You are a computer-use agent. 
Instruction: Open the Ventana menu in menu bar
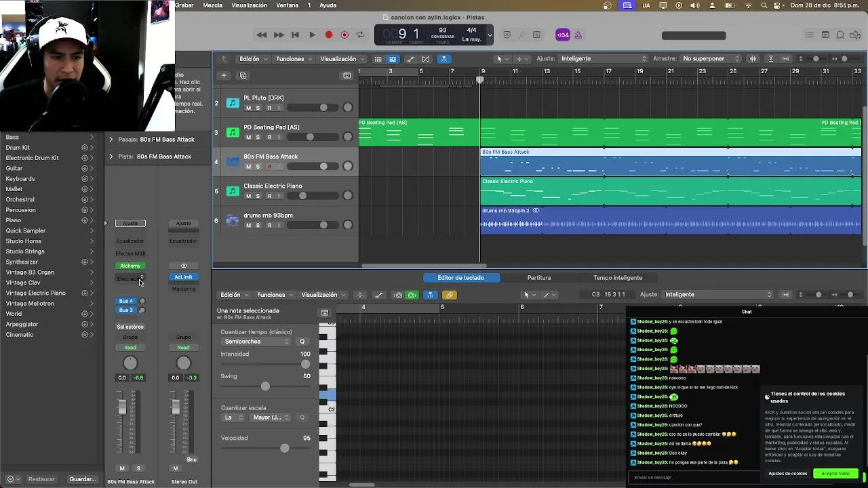pos(288,5)
